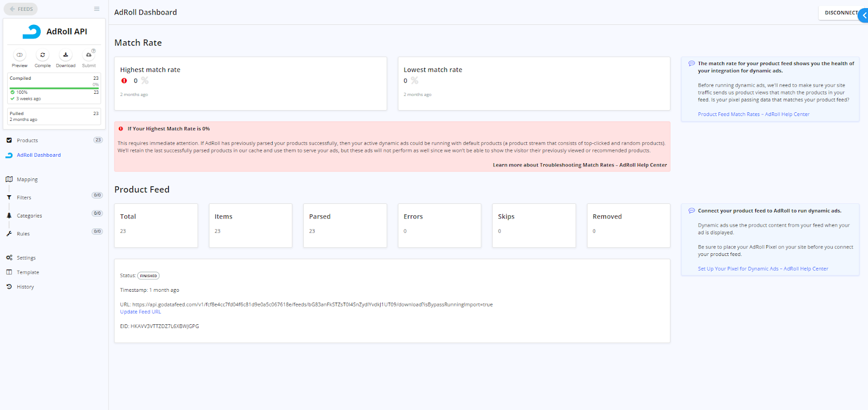
Task: Click the Update Feed URL link
Action: tap(141, 312)
